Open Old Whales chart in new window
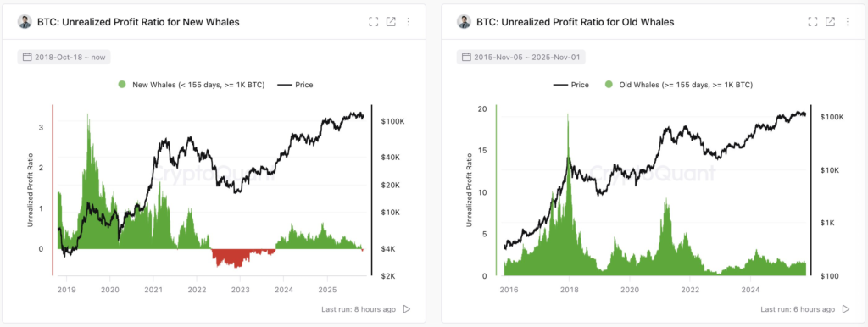868x327 pixels. tap(830, 21)
